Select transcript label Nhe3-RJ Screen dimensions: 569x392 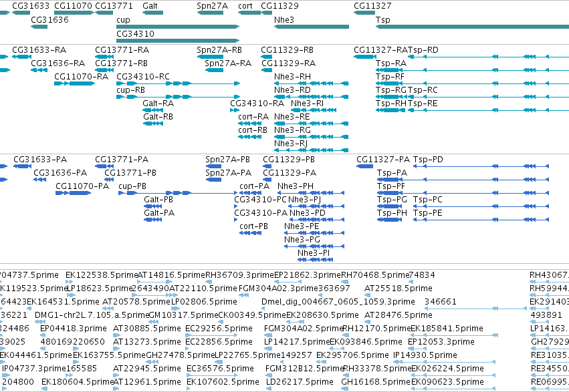click(291, 144)
